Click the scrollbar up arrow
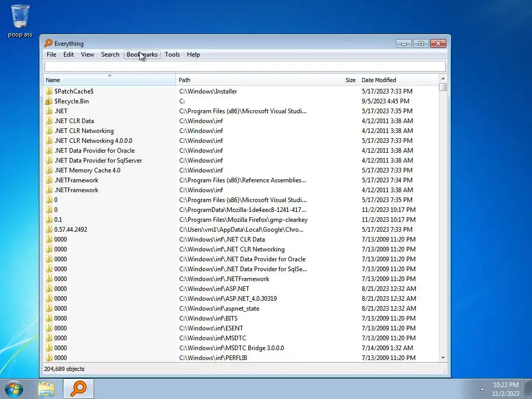The height and width of the screenshot is (399, 532). click(443, 78)
